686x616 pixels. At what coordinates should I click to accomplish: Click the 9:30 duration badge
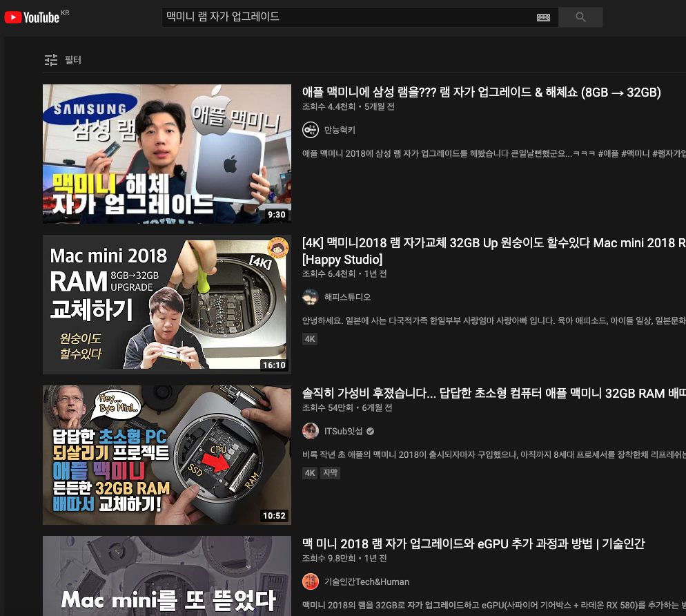[277, 215]
